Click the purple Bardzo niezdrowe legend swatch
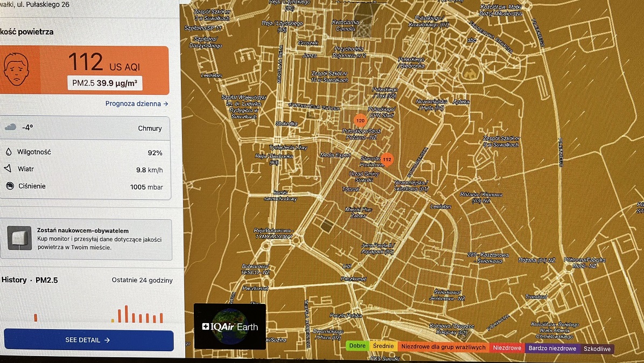This screenshot has width=644, height=363. (552, 349)
